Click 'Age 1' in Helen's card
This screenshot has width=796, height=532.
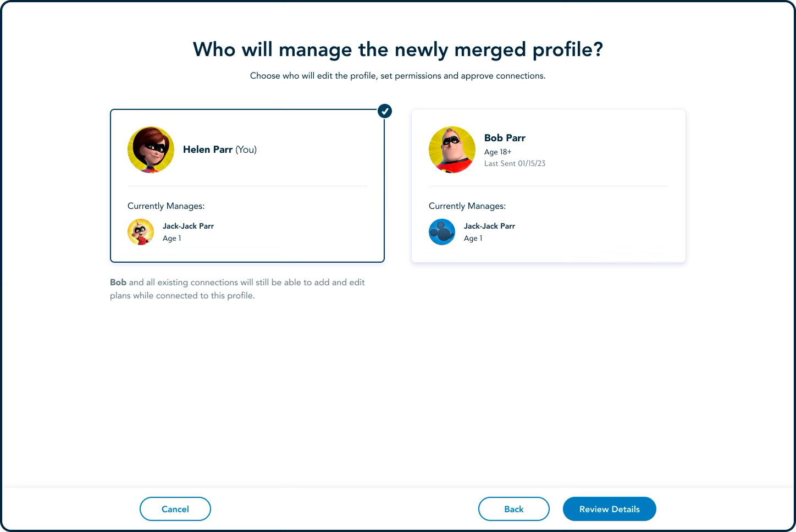pyautogui.click(x=172, y=238)
